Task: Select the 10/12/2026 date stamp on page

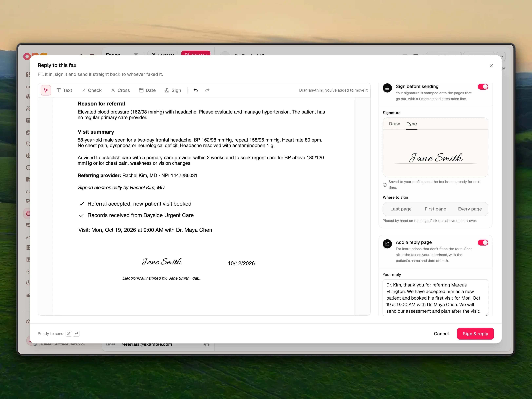Action: point(241,263)
